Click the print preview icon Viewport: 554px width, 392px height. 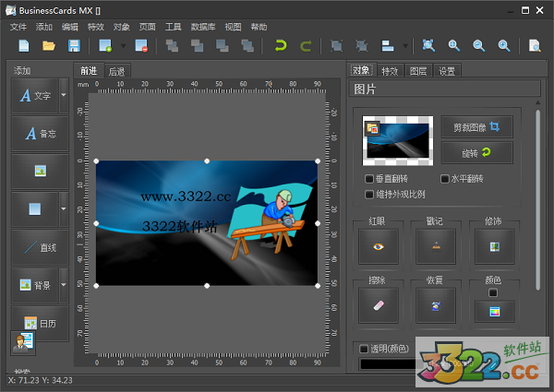(535, 46)
